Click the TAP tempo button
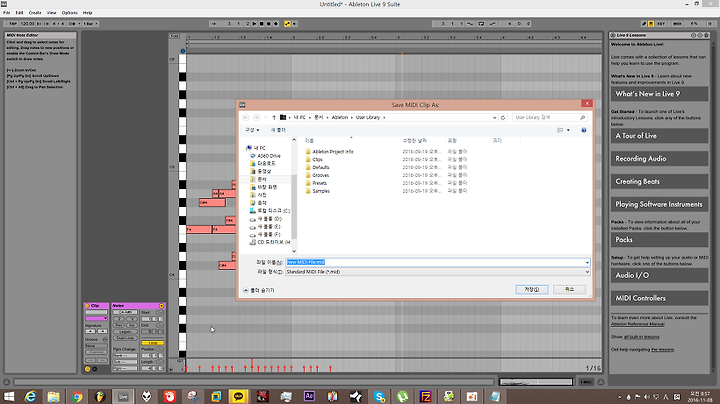The height and width of the screenshot is (404, 720). [13, 23]
